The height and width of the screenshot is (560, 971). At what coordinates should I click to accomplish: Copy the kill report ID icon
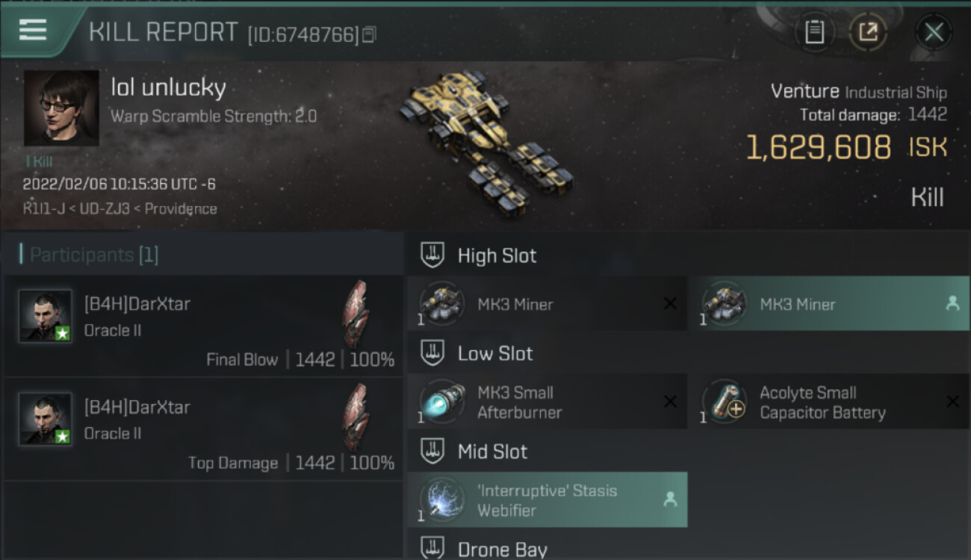point(369,34)
